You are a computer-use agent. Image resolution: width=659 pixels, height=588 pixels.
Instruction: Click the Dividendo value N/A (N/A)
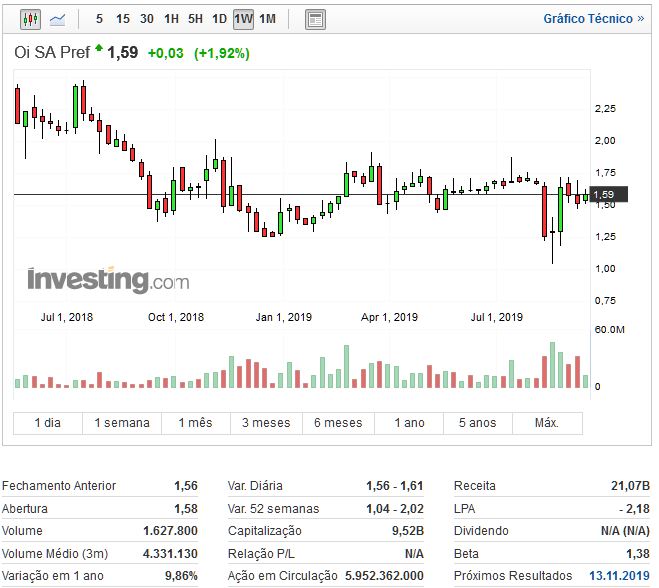pos(625,531)
